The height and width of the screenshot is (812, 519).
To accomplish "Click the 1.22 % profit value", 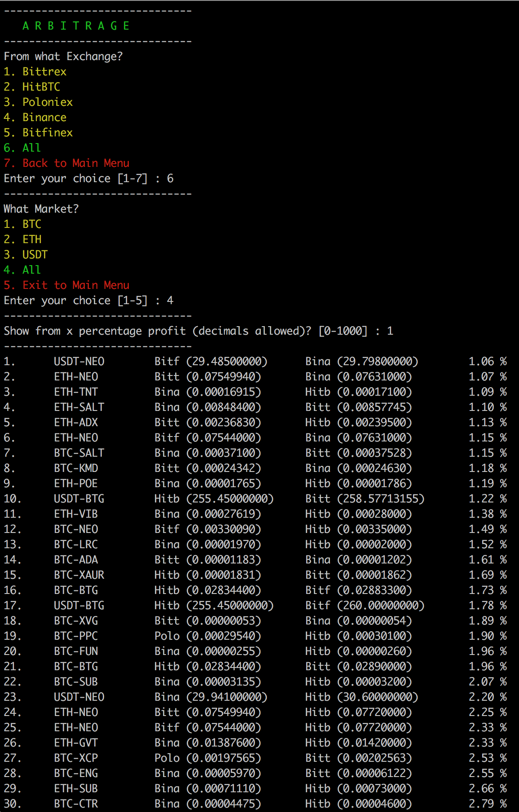I will click(488, 499).
